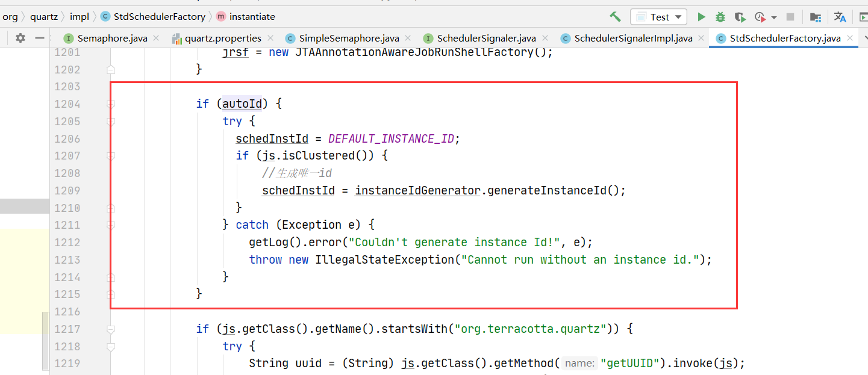The width and height of the screenshot is (868, 375).
Task: Click DEFAULT_INSTANCE_ID constant
Action: coord(391,138)
